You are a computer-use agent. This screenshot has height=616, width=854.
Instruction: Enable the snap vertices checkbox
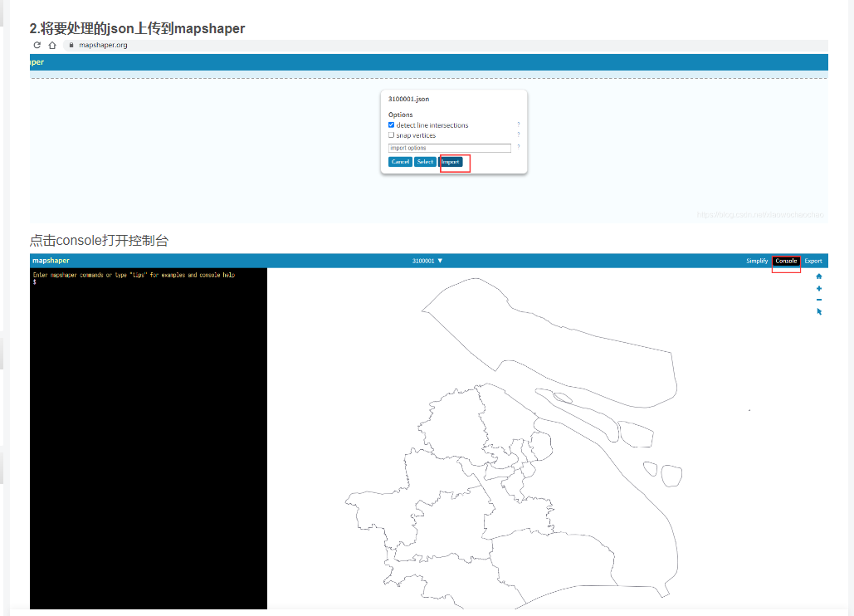tap(391, 135)
